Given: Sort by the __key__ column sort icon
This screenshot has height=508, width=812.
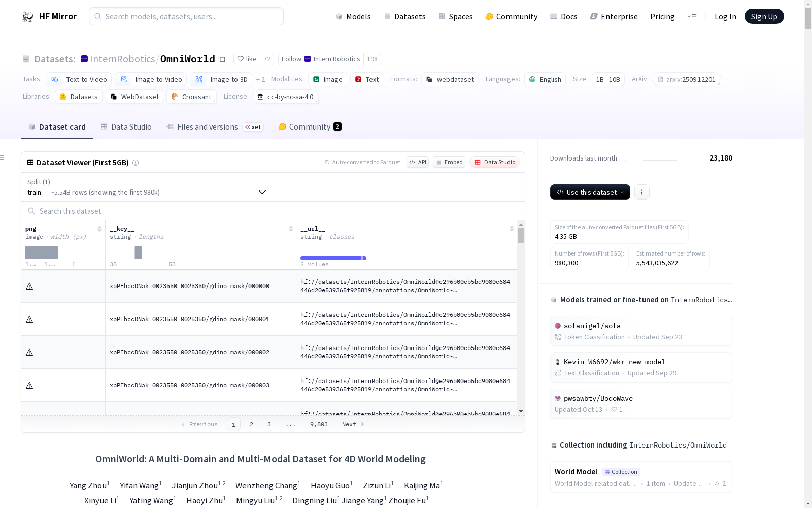Looking at the screenshot, I should click(x=291, y=229).
